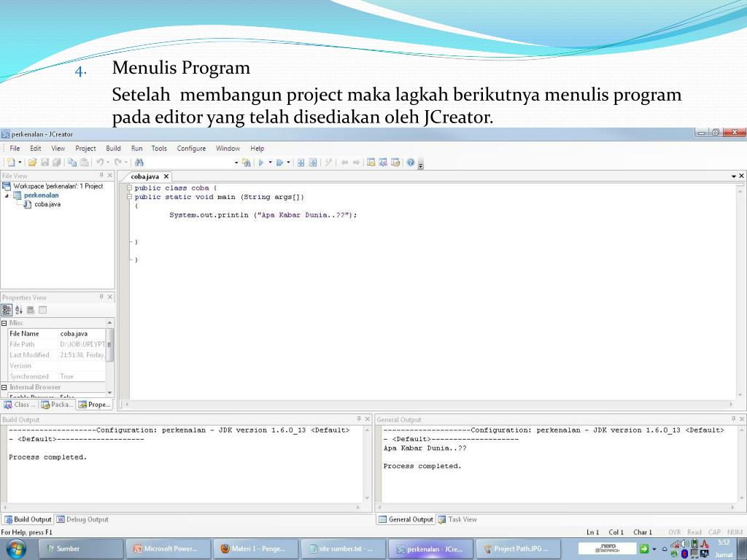The image size is (747, 560).
Task: Open the Run Project dropdown arrow
Action: click(288, 163)
